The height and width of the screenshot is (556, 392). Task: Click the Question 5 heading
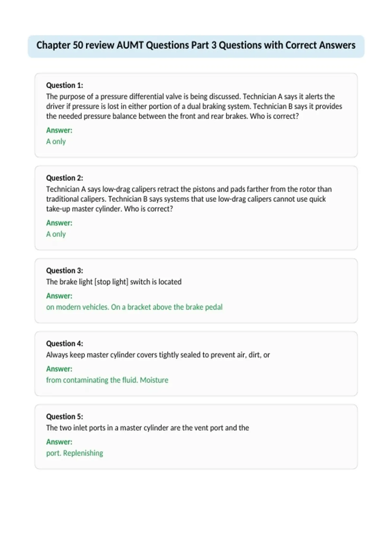point(65,416)
